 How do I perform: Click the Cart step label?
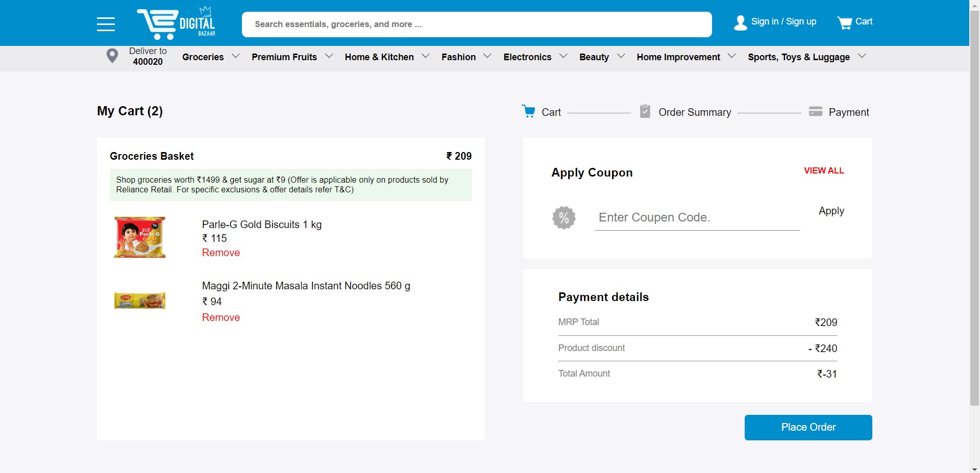551,112
